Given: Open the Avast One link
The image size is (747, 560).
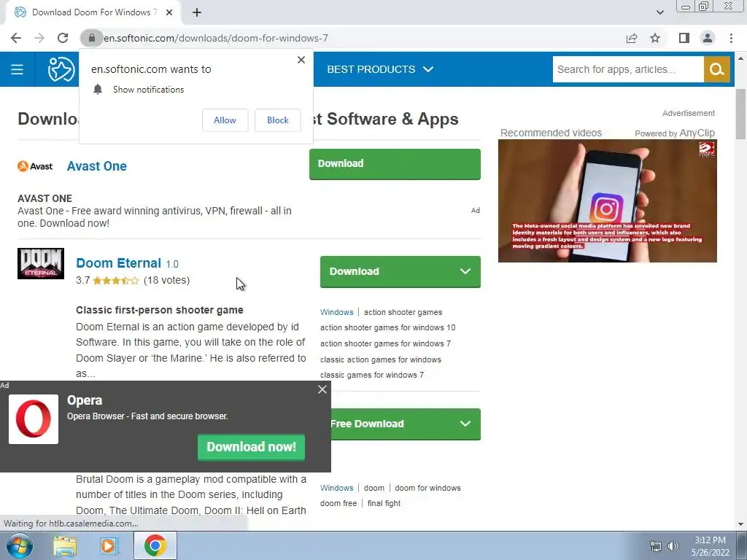Looking at the screenshot, I should [97, 166].
